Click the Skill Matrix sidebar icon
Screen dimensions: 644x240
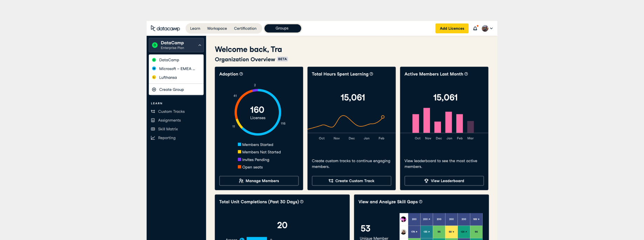(x=153, y=129)
